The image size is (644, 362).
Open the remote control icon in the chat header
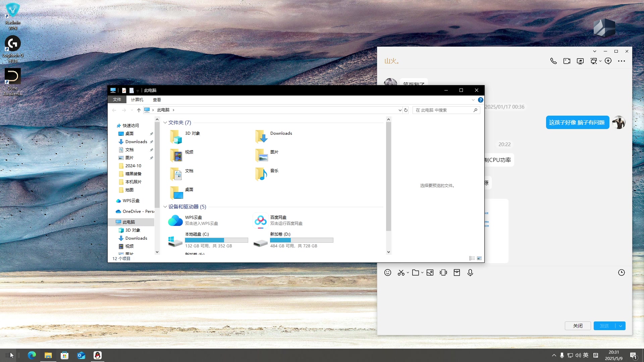[594, 61]
